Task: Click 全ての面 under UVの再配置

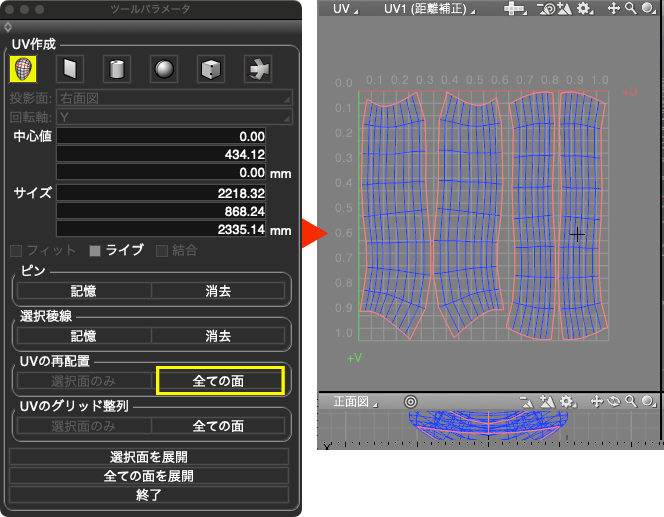Action: 219,380
